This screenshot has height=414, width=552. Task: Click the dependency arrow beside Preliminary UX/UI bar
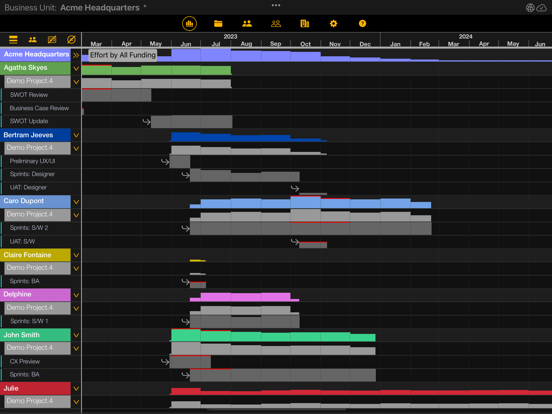coord(165,162)
